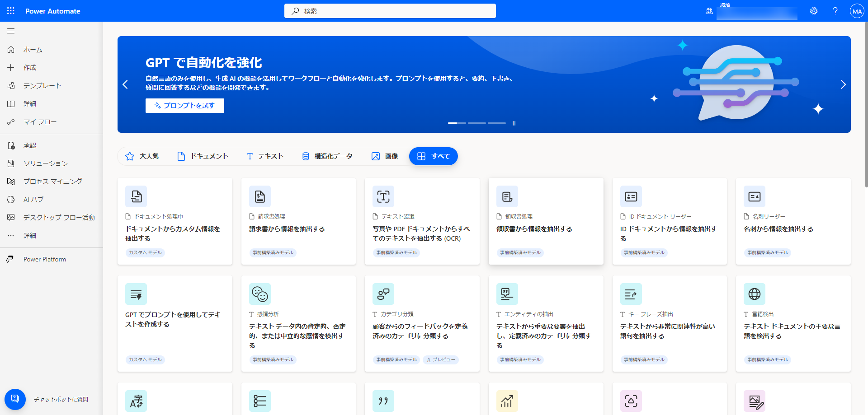868x415 pixels.
Task: Click the quotation marks icon card
Action: pyautogui.click(x=383, y=401)
